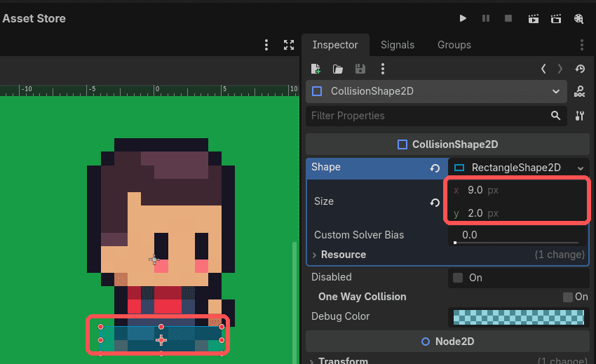Screen dimensions: 596x364
Task: Open CollisionShape2D documentation icon
Action: pyautogui.click(x=580, y=91)
